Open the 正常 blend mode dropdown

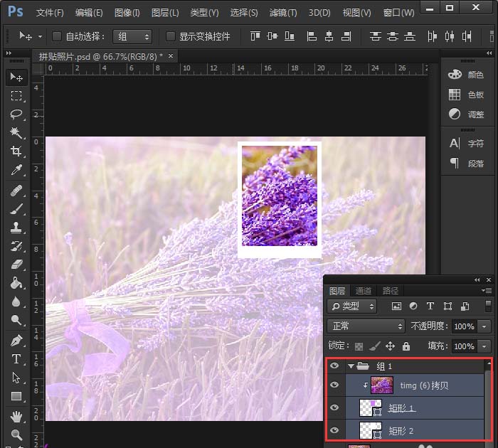(x=366, y=326)
